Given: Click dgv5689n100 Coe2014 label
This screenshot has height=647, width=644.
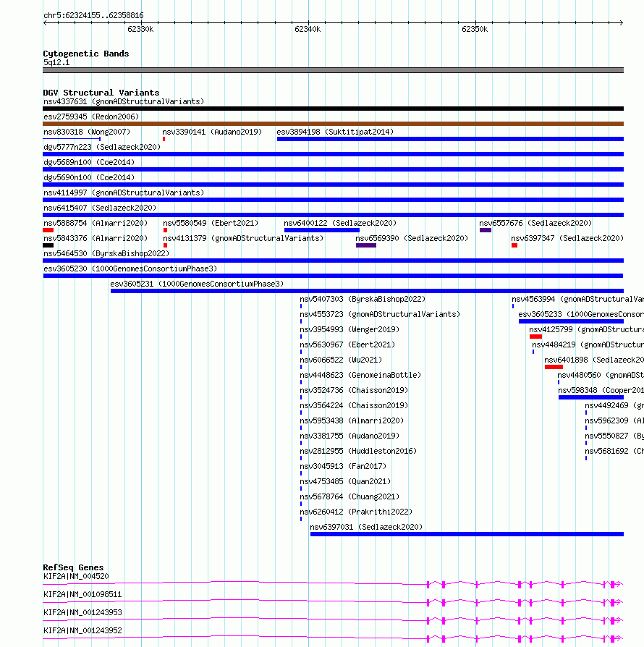Looking at the screenshot, I should [89, 163].
